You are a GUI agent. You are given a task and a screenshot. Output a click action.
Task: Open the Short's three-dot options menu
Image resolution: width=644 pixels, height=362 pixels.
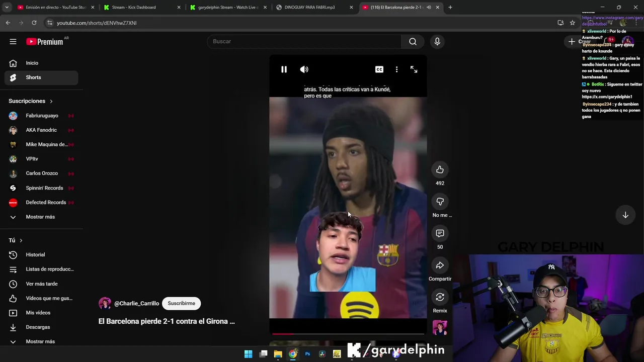coord(396,69)
